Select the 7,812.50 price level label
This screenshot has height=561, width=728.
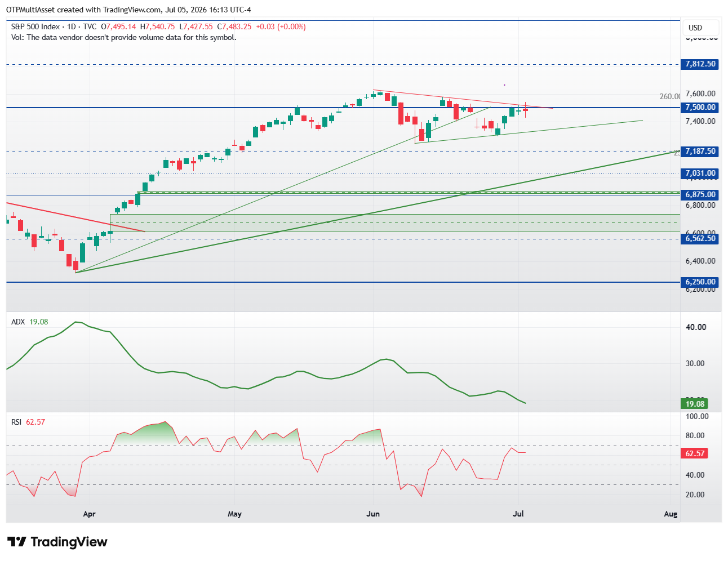[700, 64]
